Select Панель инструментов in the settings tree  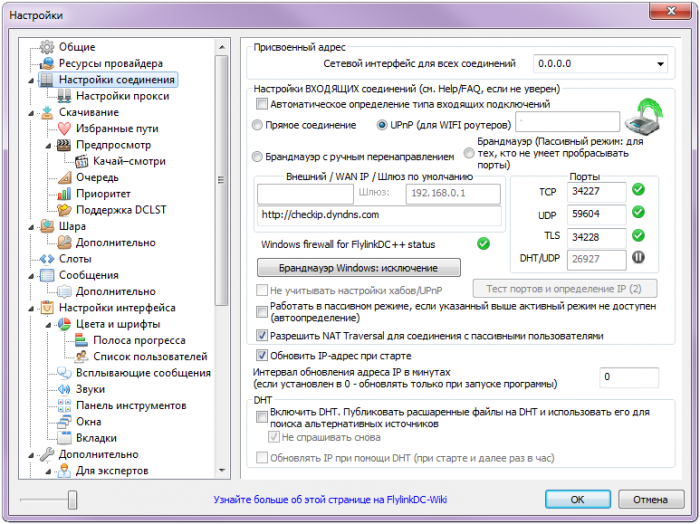[x=131, y=405]
